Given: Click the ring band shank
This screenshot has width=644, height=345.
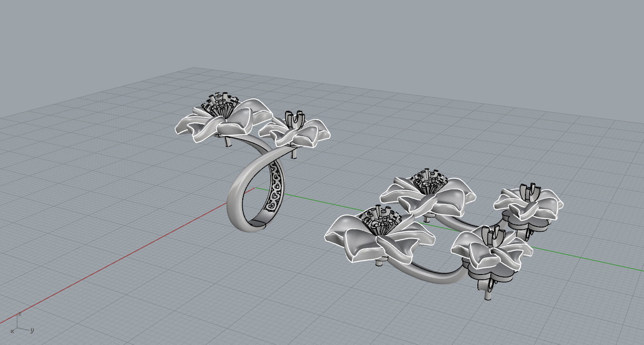Looking at the screenshot, I should (238, 197).
